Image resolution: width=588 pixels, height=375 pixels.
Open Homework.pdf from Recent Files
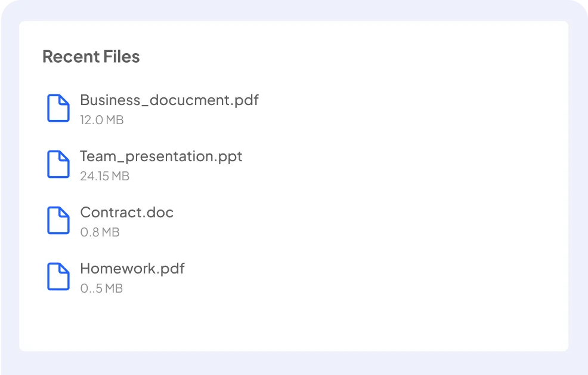(132, 269)
